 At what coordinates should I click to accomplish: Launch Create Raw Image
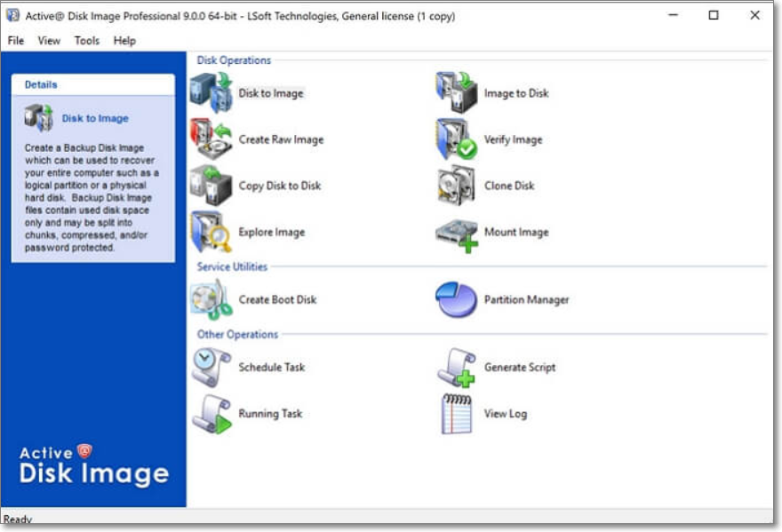tap(281, 139)
